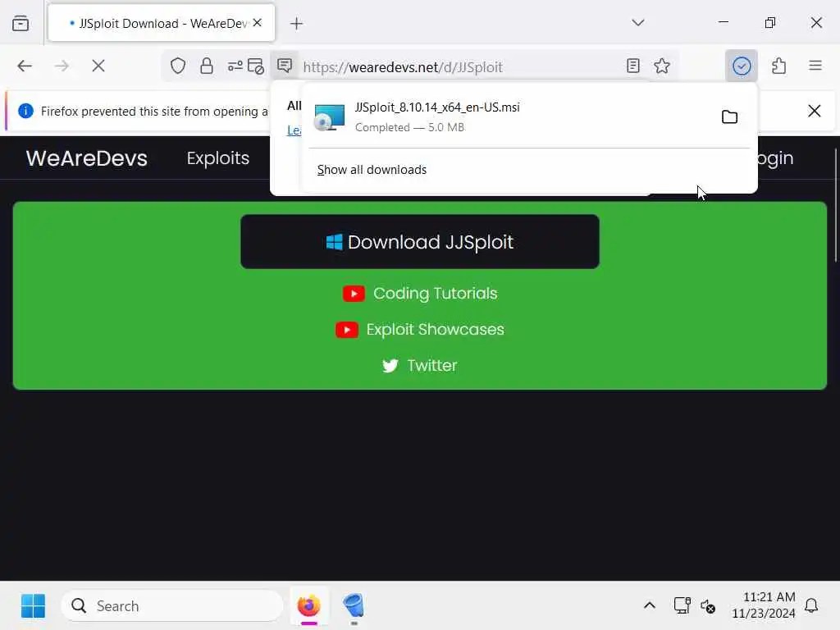Toggle the downloads panel button
The height and width of the screenshot is (630, 840).
[x=742, y=66]
